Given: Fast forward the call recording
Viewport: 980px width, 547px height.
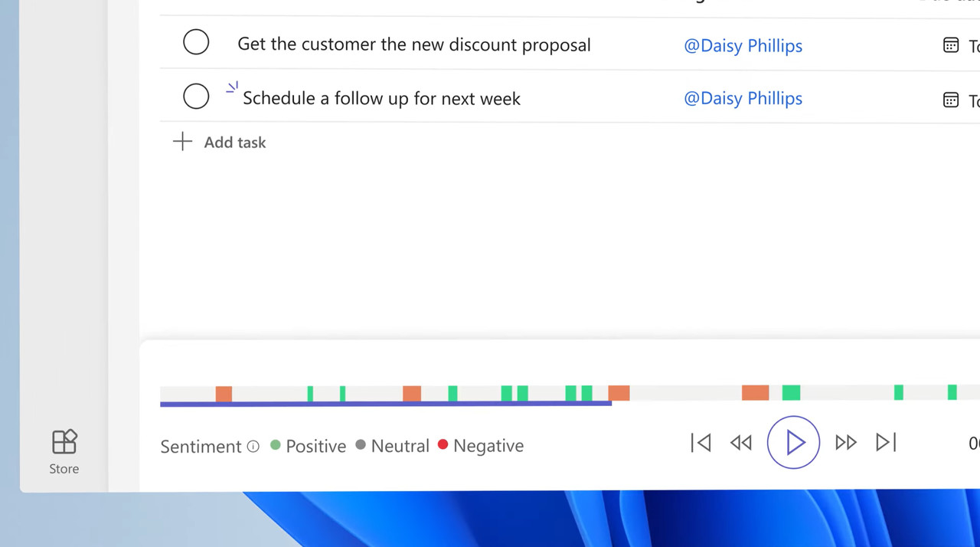Looking at the screenshot, I should [845, 442].
